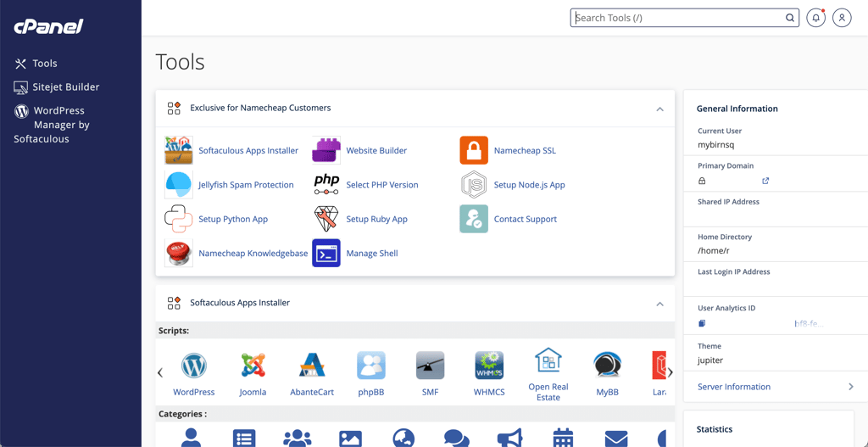Click the Setup Ruby App icon
This screenshot has width=868, height=447.
(326, 219)
